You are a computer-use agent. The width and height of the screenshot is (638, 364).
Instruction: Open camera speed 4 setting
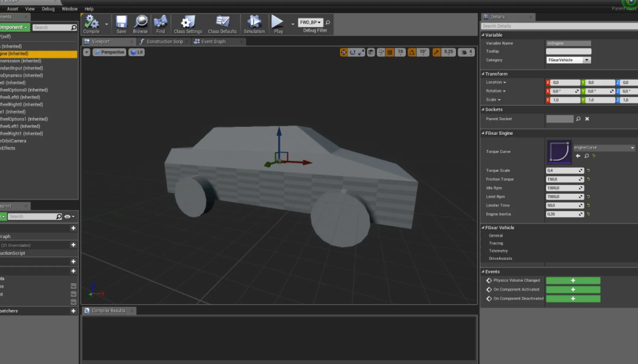466,52
